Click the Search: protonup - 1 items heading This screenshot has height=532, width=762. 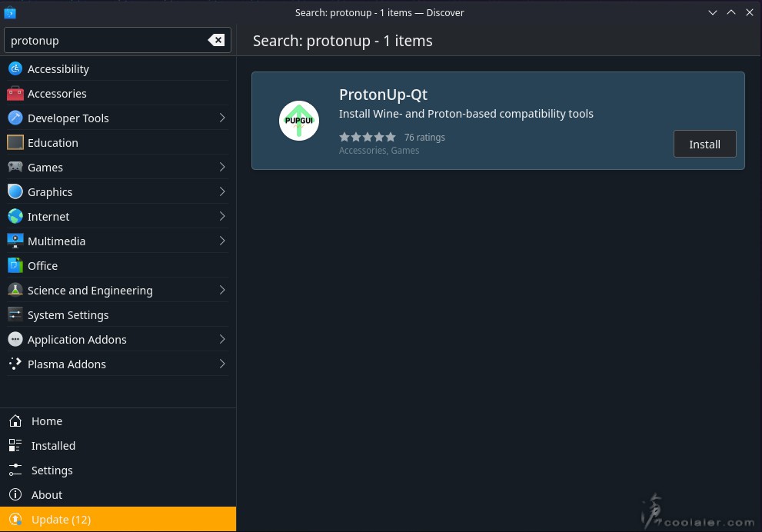pyautogui.click(x=343, y=41)
